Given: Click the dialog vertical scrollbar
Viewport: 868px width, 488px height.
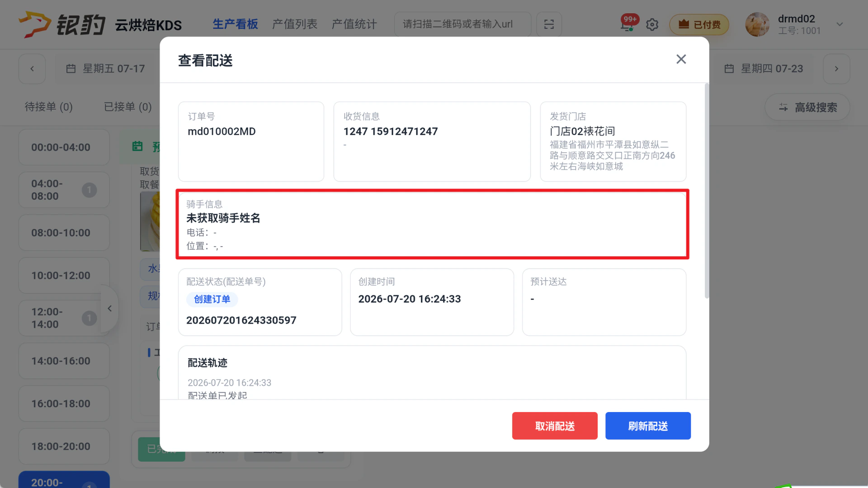Looking at the screenshot, I should pos(707,191).
